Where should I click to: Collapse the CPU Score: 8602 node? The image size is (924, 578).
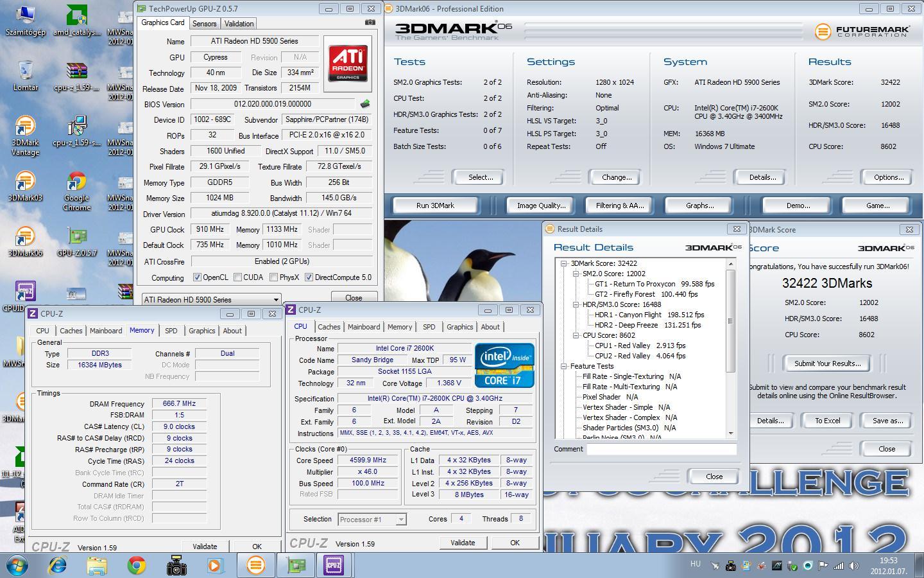(x=576, y=335)
